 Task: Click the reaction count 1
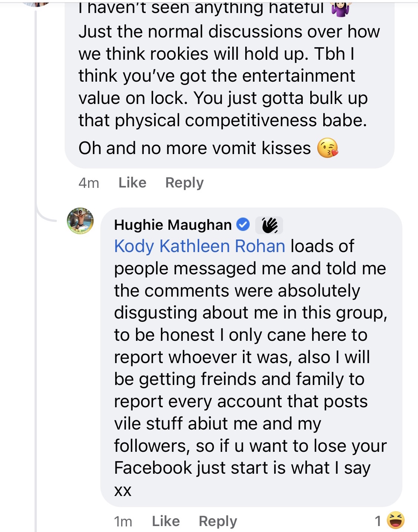click(x=378, y=521)
